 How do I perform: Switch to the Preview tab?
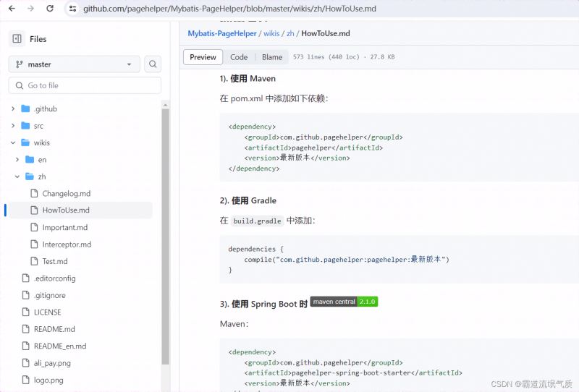coord(203,57)
